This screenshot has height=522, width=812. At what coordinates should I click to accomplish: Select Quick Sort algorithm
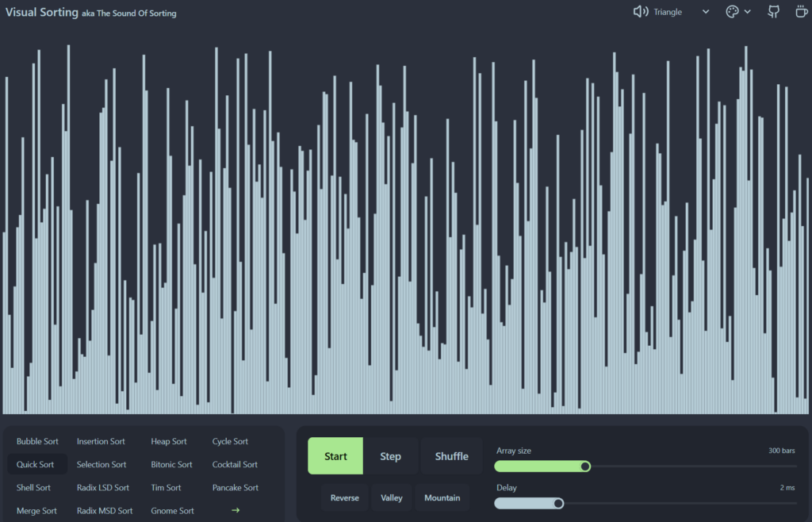[36, 465]
